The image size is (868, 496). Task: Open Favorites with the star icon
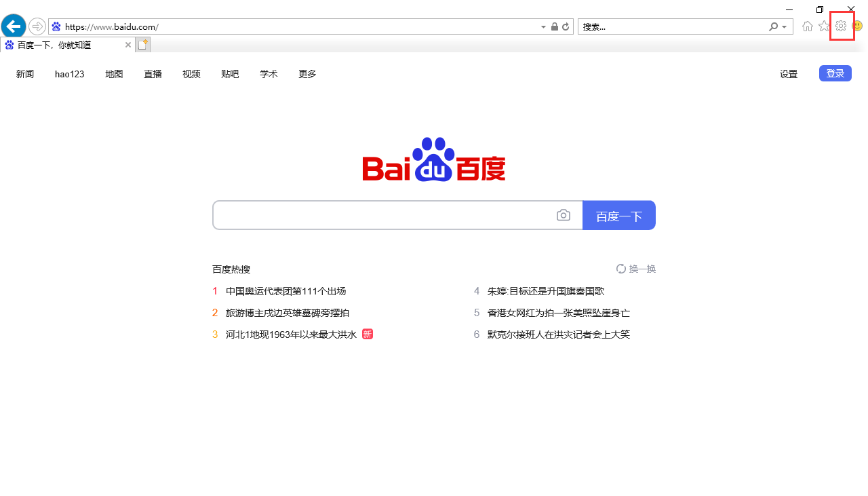(823, 26)
